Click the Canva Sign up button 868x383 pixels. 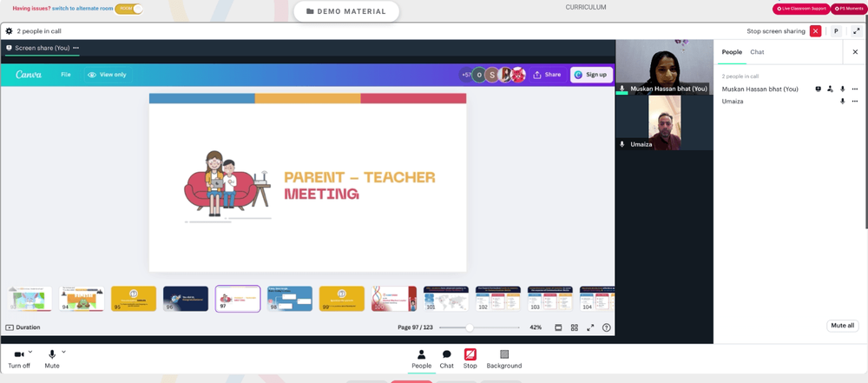[x=591, y=75]
